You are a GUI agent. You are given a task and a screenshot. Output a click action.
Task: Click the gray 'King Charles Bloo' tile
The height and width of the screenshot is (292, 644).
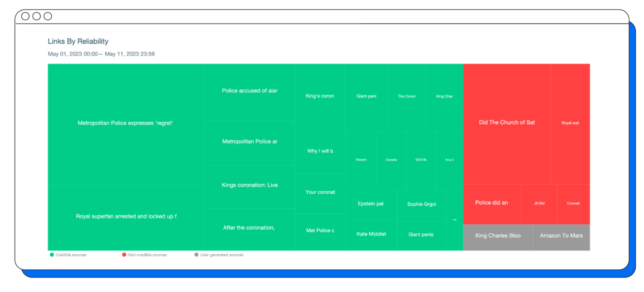point(498,236)
